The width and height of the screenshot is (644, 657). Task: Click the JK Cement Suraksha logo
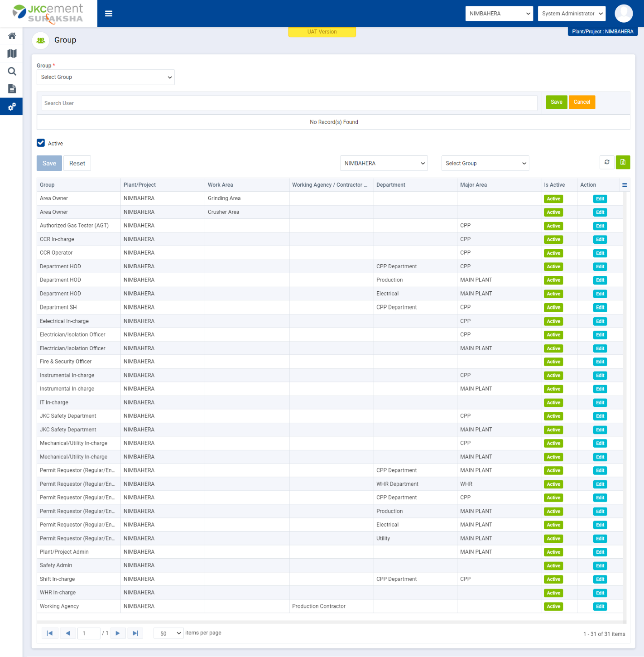48,14
